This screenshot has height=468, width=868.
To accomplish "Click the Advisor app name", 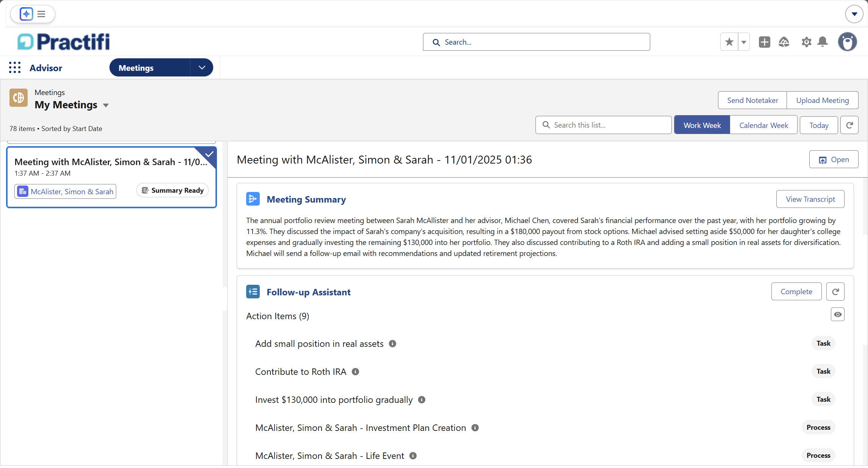I will (46, 68).
